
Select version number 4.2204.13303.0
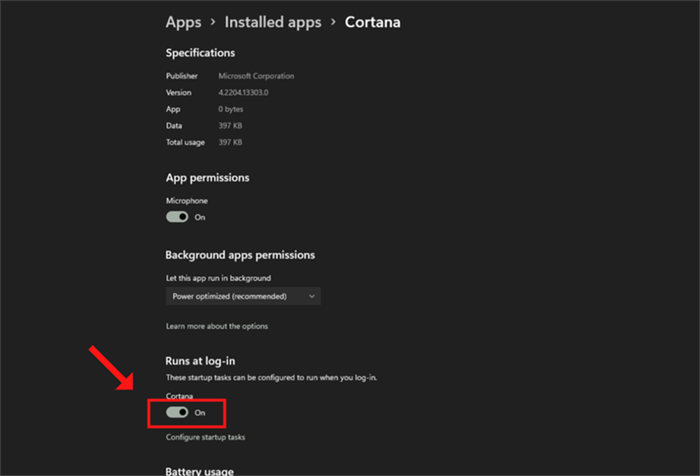(x=243, y=92)
